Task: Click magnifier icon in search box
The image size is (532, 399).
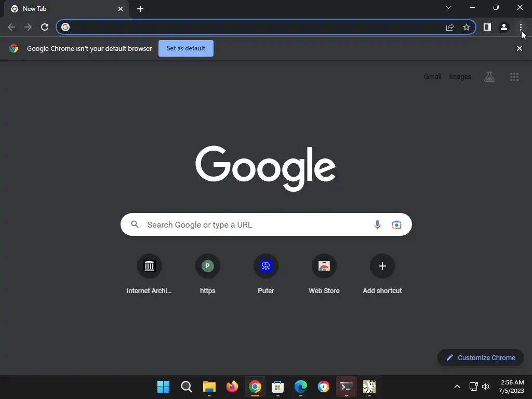Action: coord(135,224)
